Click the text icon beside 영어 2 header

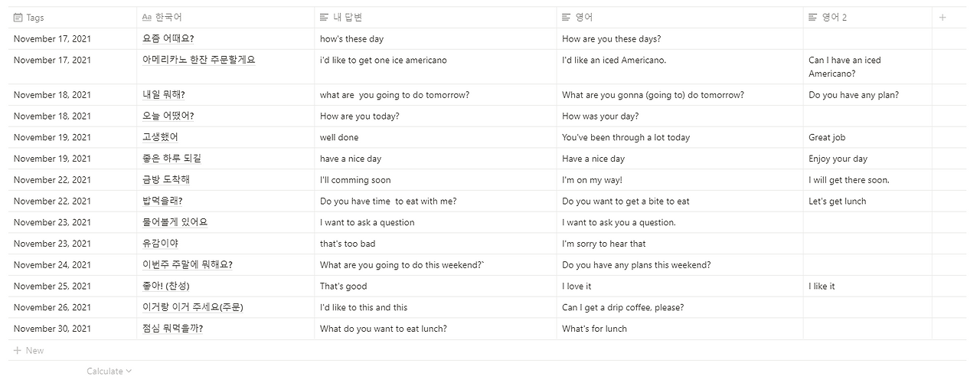[x=813, y=18]
